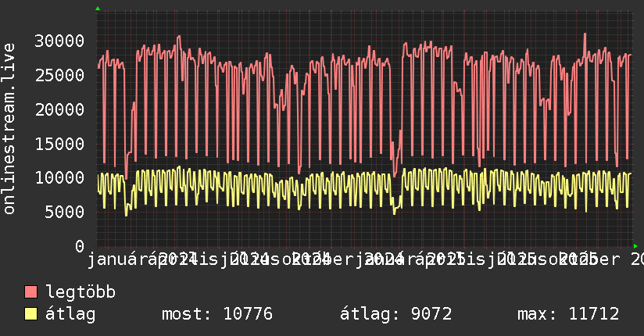The height and width of the screenshot is (336, 644).
Task: Click the max: 11712 statistic
Action: click(568, 315)
